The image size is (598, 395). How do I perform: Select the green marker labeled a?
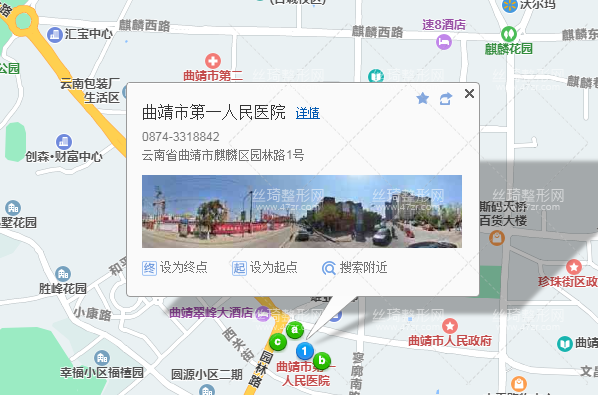click(x=294, y=329)
